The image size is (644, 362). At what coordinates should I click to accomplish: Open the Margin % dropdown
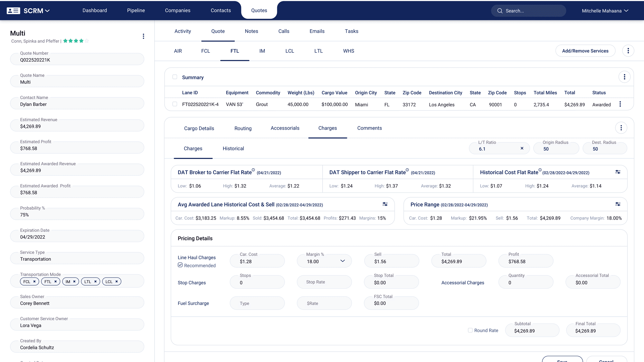click(x=343, y=261)
